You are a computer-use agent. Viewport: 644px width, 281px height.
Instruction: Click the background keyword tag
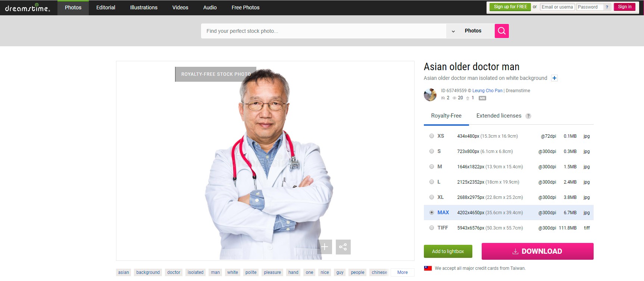[148, 272]
